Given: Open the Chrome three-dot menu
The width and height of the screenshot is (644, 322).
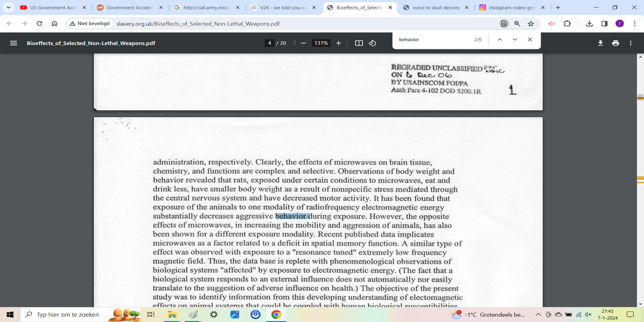Looking at the screenshot, I should pyautogui.click(x=634, y=24).
